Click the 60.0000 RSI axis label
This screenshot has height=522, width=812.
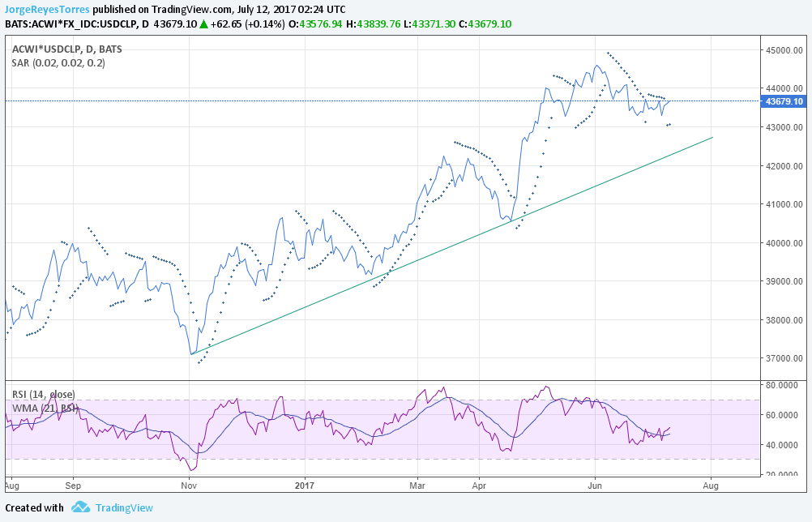784,415
